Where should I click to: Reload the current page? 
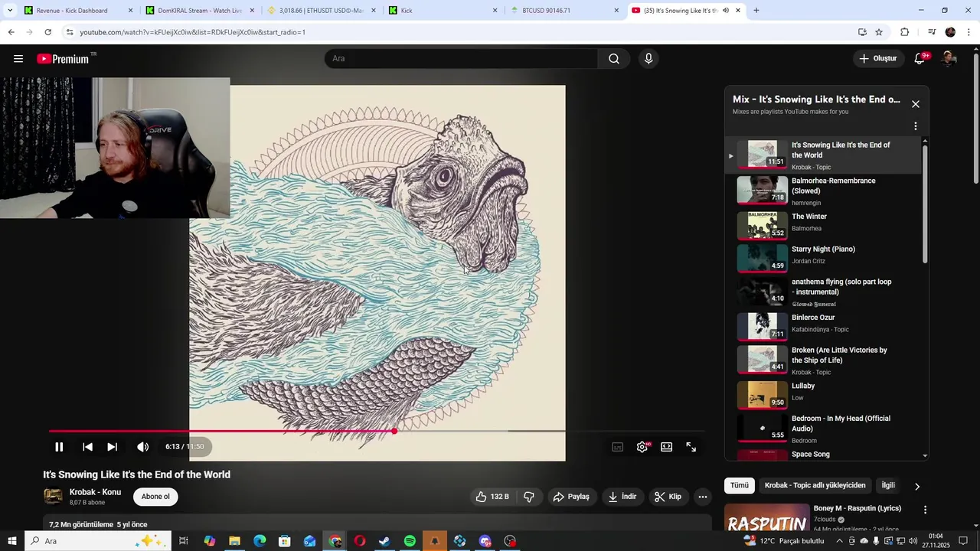[x=47, y=32]
